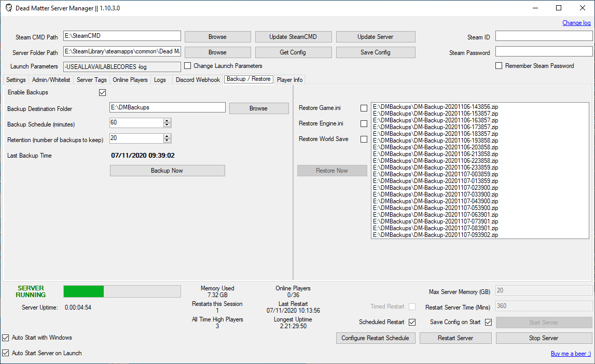Click the Buy me a beer link
Screen dimensions: 595x364
coord(570,353)
